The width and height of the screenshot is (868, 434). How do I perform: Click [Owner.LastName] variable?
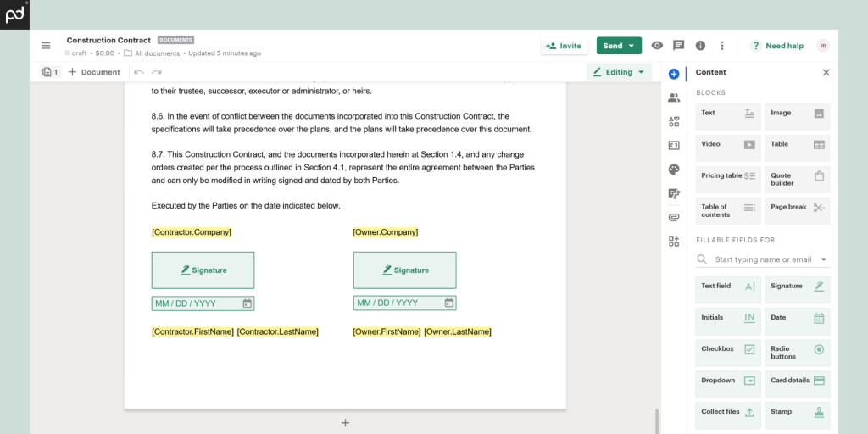(x=458, y=331)
